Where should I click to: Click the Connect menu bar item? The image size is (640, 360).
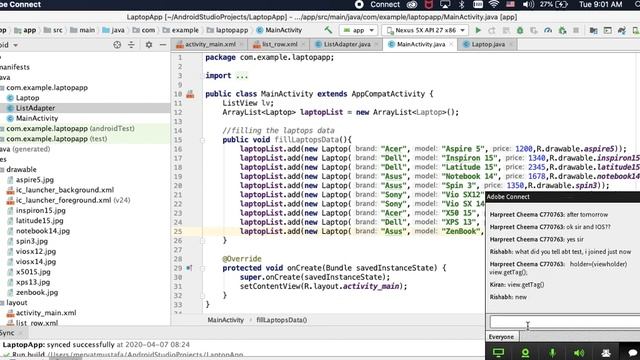coord(385,4)
